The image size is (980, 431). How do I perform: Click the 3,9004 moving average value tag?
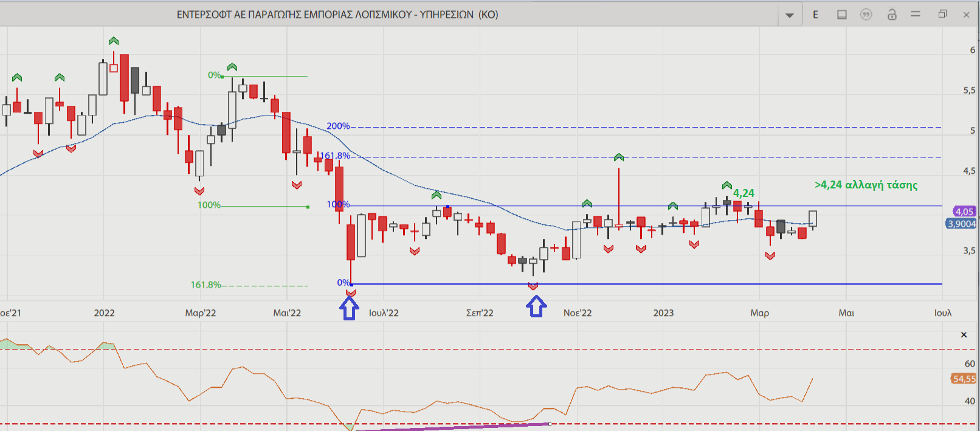point(961,224)
